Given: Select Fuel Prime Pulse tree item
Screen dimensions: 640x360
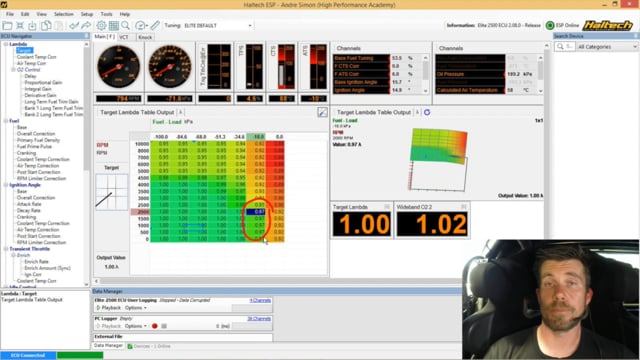Looking at the screenshot, I should tap(34, 147).
